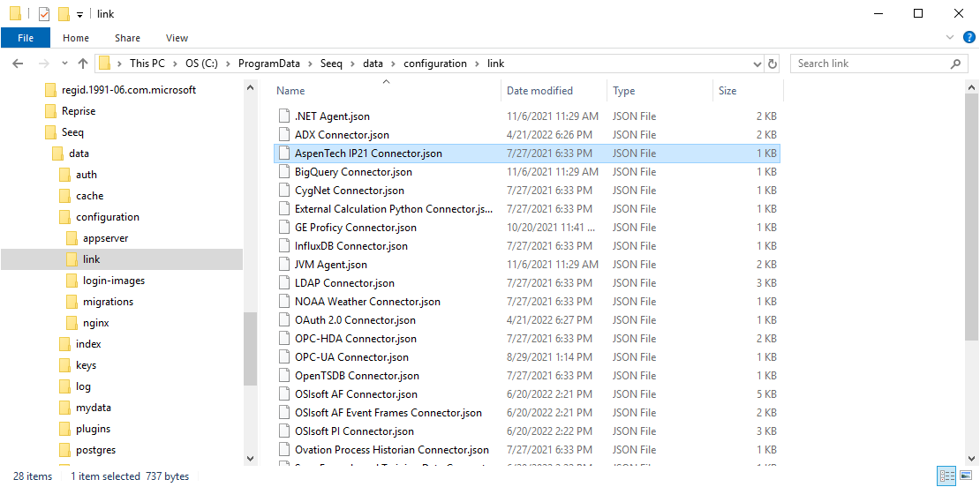The image size is (980, 487).
Task: Go back with the Back arrow
Action: click(18, 64)
